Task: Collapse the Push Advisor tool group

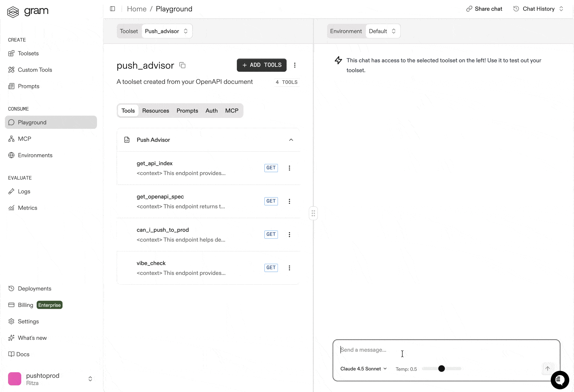Action: 291,140
